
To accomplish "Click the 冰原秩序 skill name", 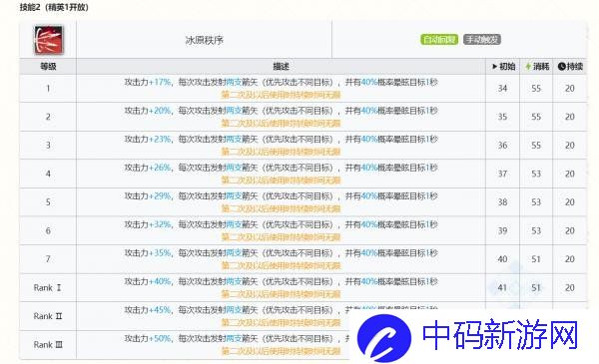I will pyautogui.click(x=204, y=40).
